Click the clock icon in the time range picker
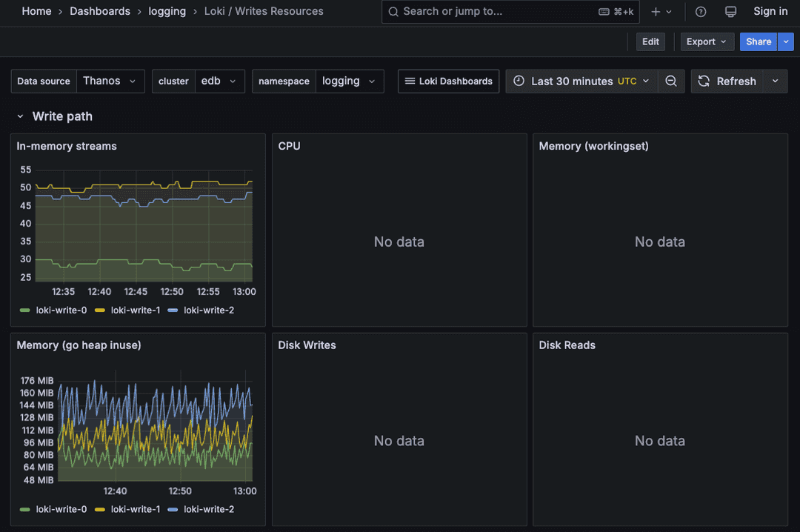 (x=518, y=81)
